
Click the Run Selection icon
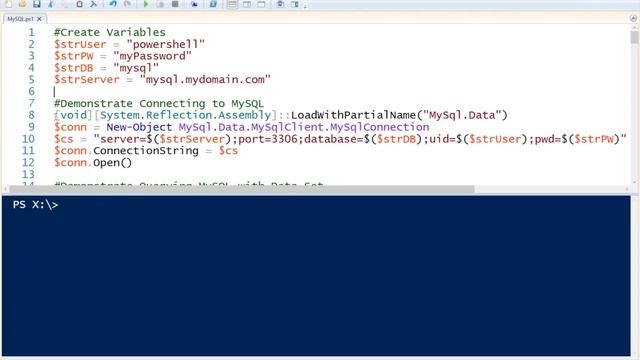[x=160, y=4]
